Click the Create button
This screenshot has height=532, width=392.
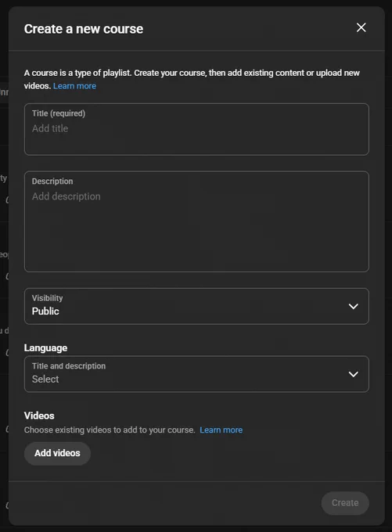345,503
